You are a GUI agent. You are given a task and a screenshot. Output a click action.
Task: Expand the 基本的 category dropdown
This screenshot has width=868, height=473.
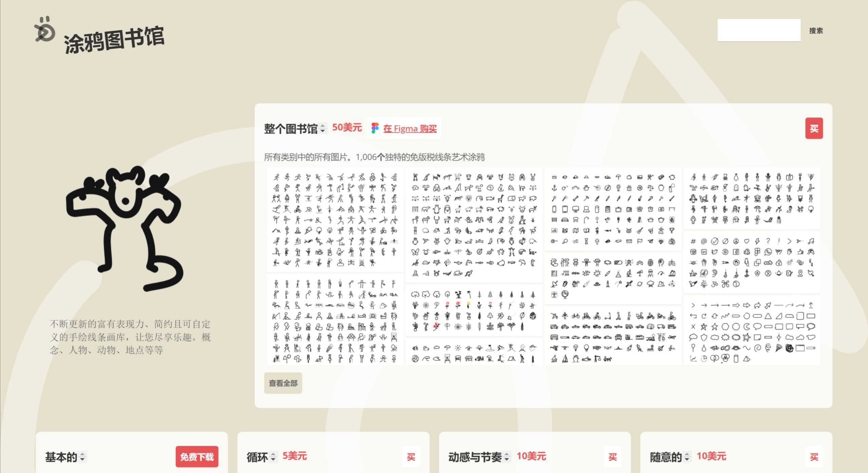coord(82,457)
